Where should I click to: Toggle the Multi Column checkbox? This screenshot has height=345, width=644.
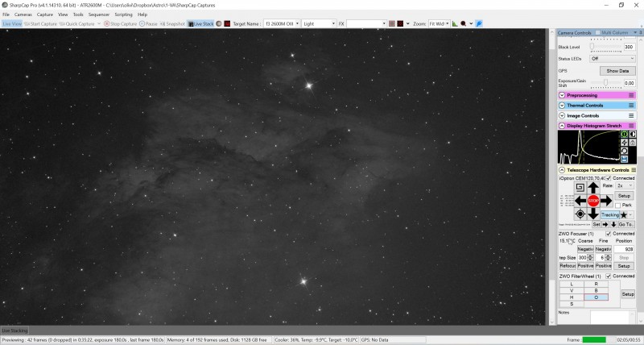(598, 32)
